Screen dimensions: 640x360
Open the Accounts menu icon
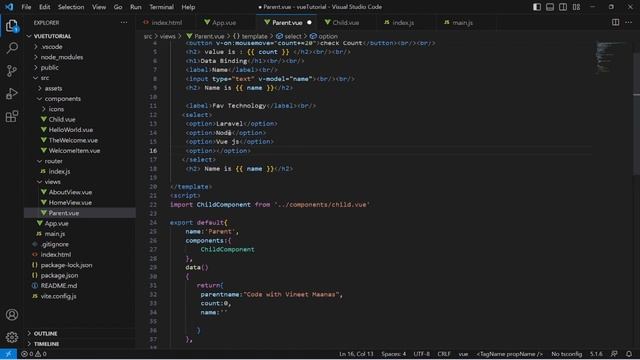[x=12, y=315]
